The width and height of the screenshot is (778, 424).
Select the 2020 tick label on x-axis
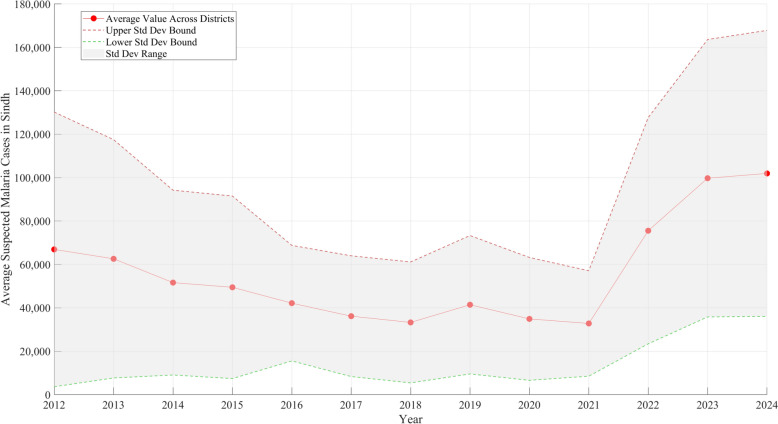(529, 405)
